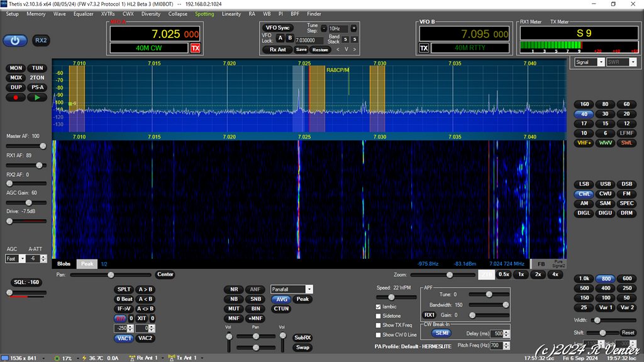
Task: Click the green play button
Action: 38,98
